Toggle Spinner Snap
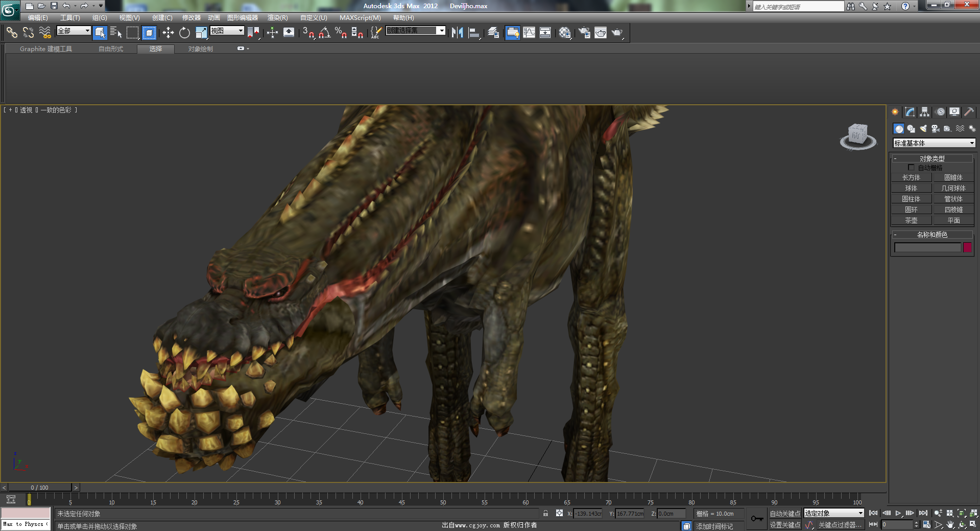Viewport: 980px width, 531px height. click(x=357, y=33)
